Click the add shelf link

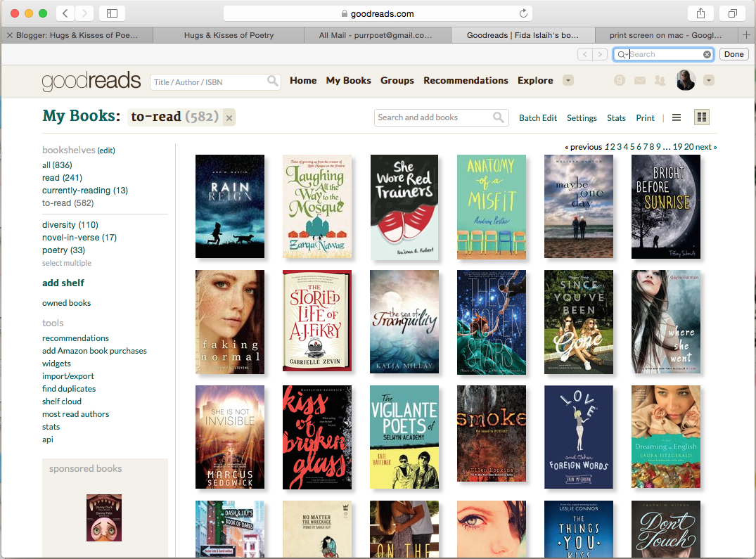pyautogui.click(x=63, y=283)
